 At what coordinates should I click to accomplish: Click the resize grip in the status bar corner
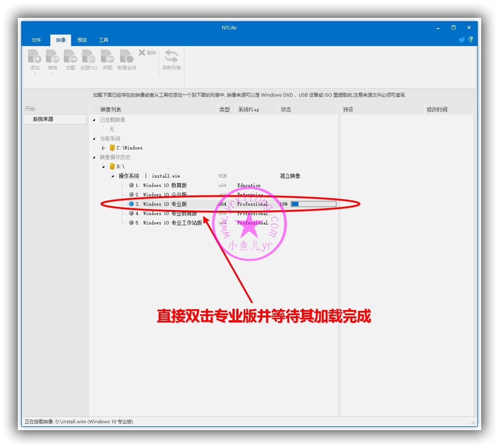pos(473,422)
